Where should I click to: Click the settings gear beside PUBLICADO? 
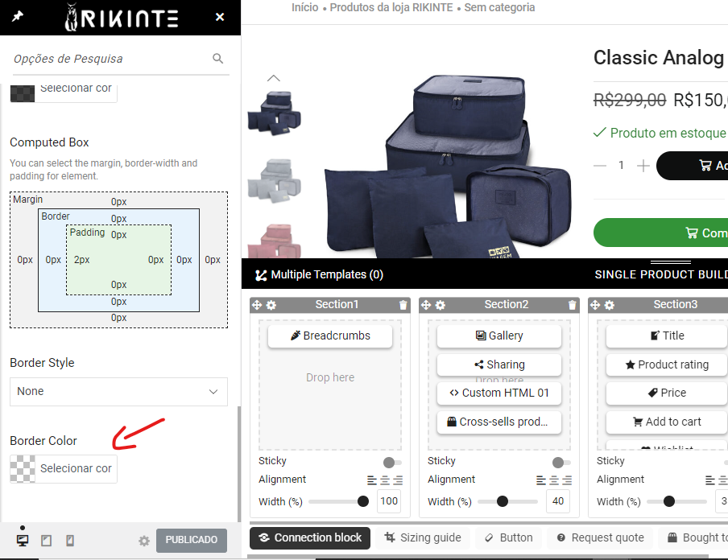pyautogui.click(x=144, y=541)
